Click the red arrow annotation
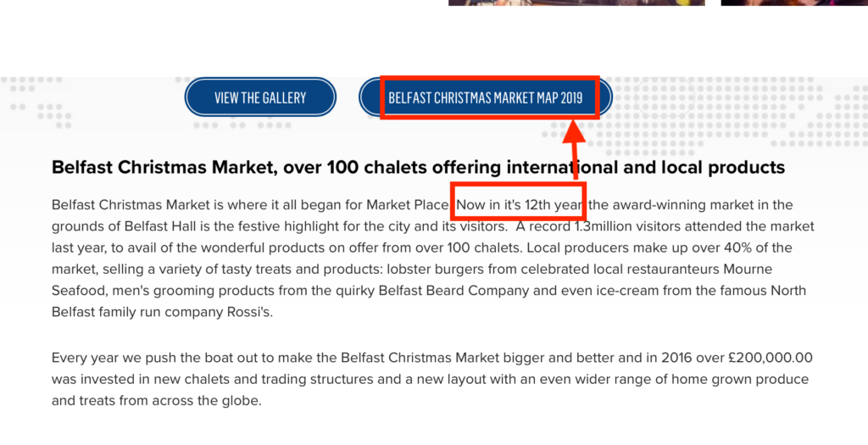868x445 pixels. pos(575,149)
